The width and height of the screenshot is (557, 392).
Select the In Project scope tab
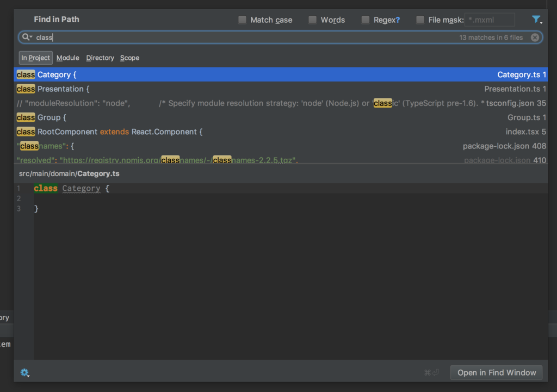tap(35, 58)
